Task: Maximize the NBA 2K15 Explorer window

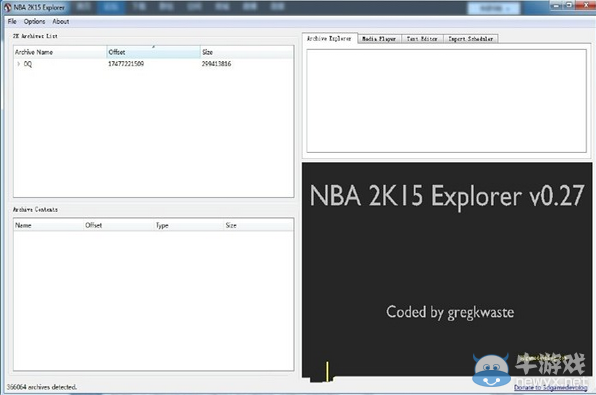Action: [x=569, y=5]
